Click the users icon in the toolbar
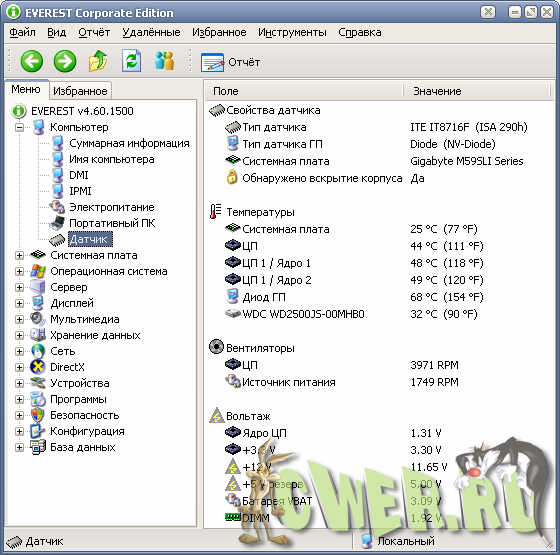This screenshot has width=560, height=555. click(165, 61)
